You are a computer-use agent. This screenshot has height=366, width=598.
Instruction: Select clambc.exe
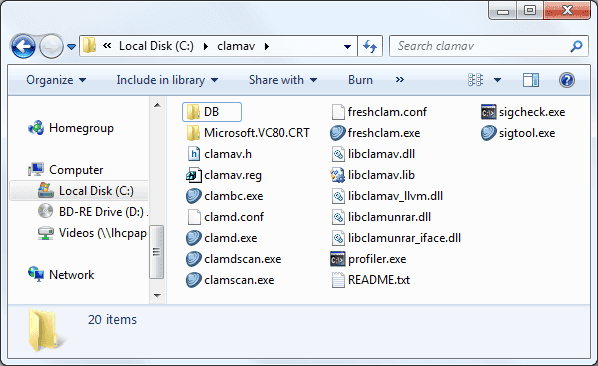click(x=225, y=196)
